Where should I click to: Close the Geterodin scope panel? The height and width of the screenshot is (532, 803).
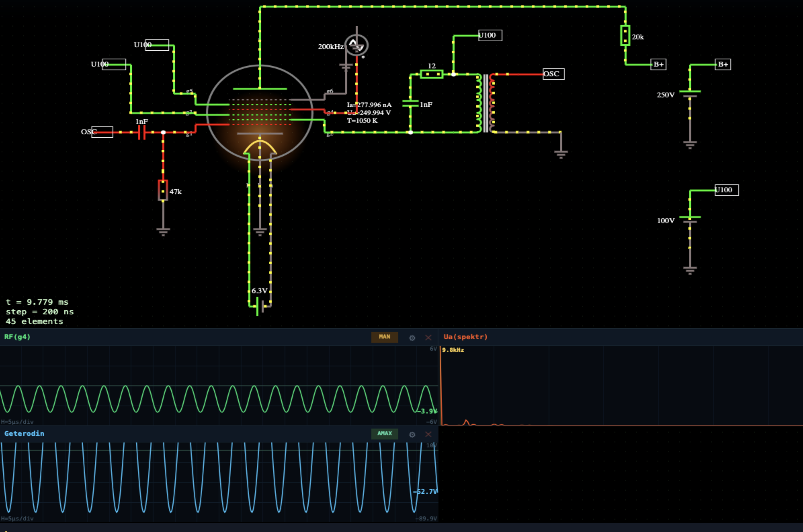[428, 434]
